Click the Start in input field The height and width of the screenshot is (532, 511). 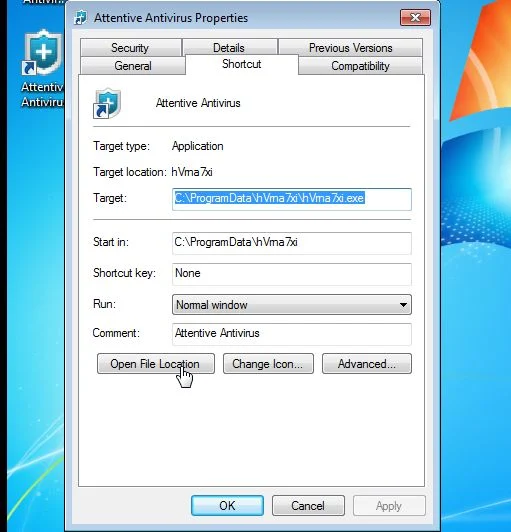pyautogui.click(x=292, y=243)
